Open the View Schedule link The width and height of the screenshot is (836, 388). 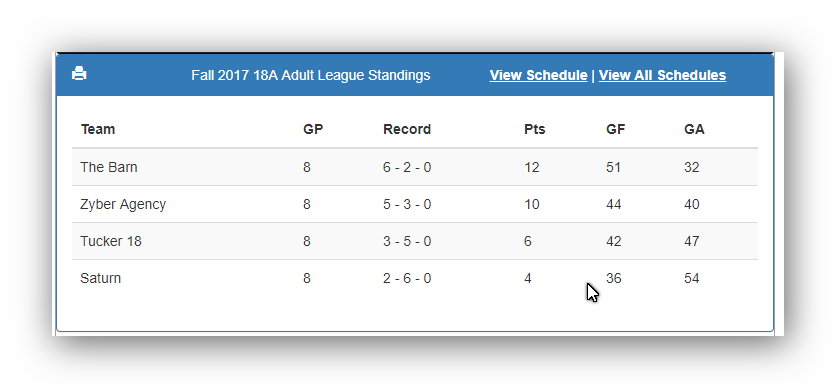538,75
